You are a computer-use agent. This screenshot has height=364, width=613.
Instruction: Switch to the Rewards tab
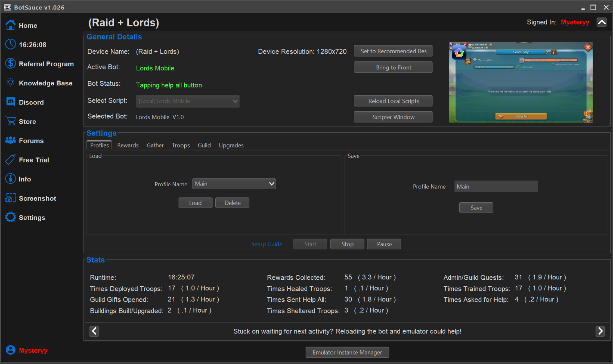(x=128, y=145)
